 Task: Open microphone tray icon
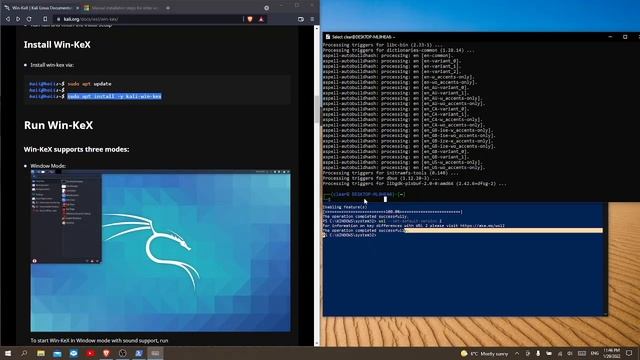click(x=538, y=353)
